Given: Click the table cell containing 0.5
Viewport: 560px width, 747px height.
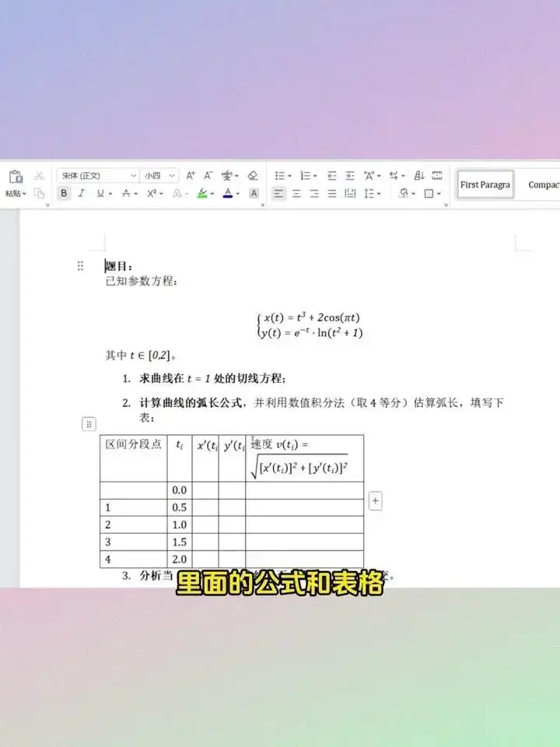Looking at the screenshot, I should [x=180, y=508].
